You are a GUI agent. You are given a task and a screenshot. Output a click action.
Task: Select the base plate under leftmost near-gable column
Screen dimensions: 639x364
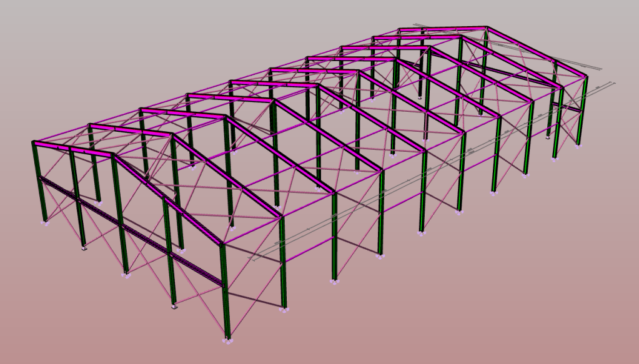44,221
